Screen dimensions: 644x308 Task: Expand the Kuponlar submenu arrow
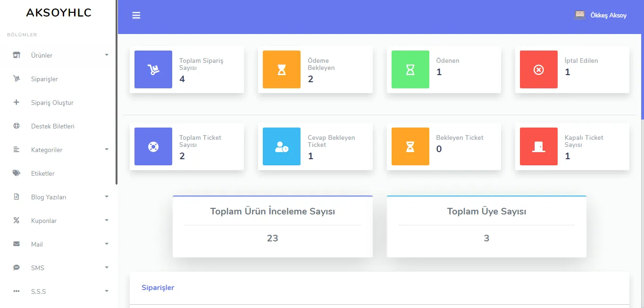click(107, 221)
